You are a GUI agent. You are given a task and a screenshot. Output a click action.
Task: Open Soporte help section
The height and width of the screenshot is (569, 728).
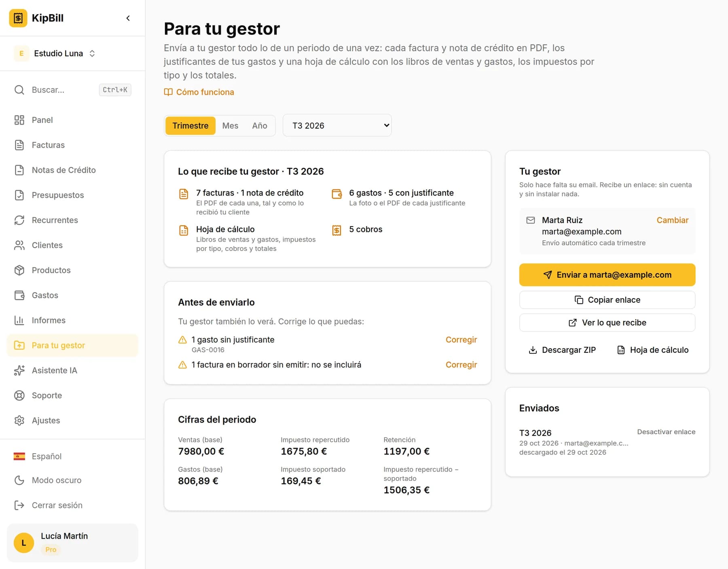(x=72, y=395)
